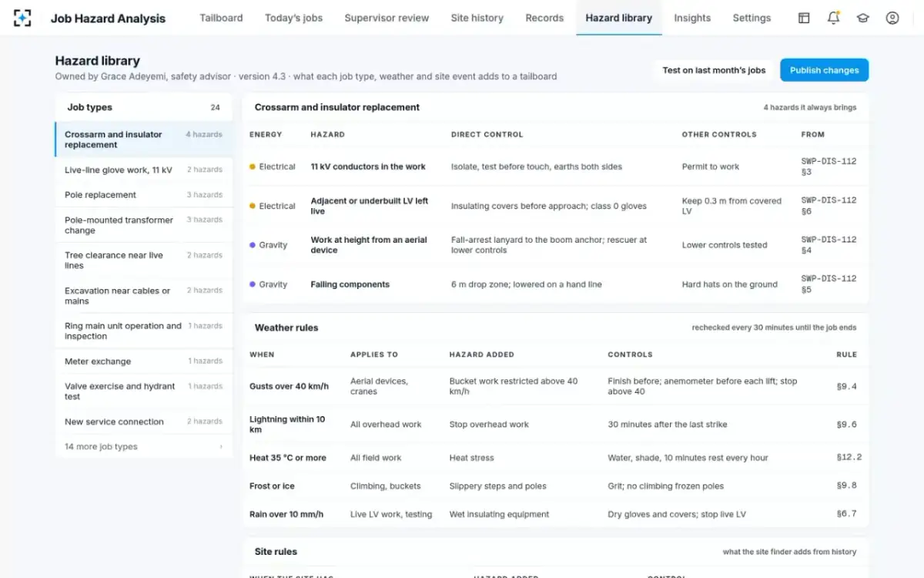
Task: Open the Settings tab
Action: click(x=752, y=18)
